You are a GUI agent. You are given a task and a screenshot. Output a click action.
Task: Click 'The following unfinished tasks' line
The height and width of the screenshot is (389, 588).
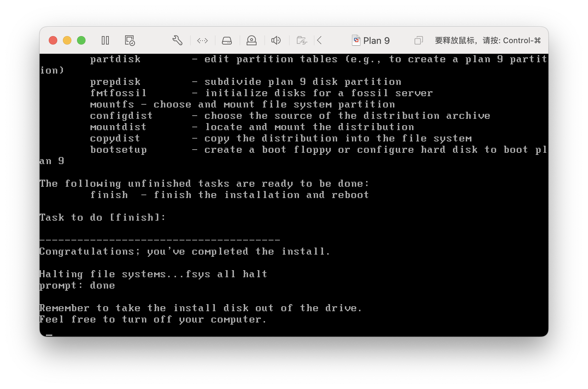pos(204,184)
